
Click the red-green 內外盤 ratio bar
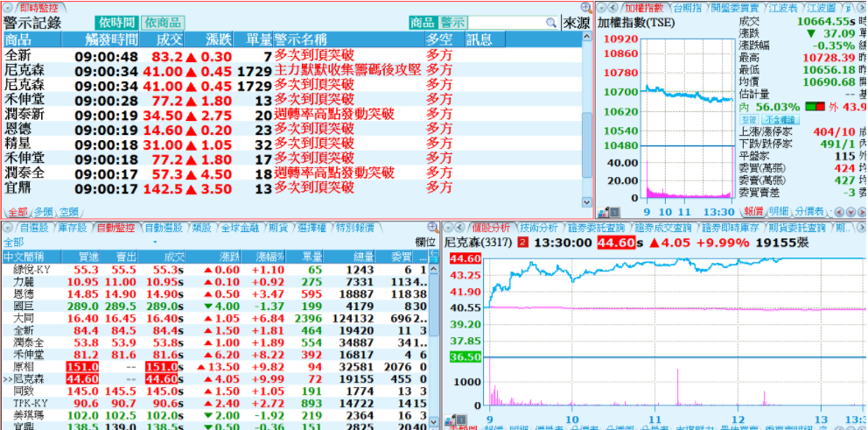[x=814, y=107]
